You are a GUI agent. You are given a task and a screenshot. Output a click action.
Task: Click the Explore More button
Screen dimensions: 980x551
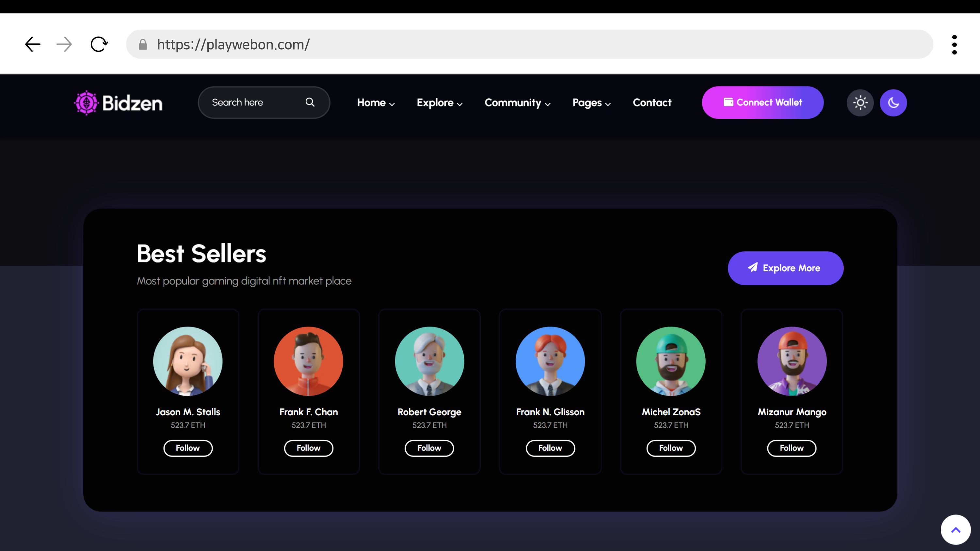[x=785, y=268]
